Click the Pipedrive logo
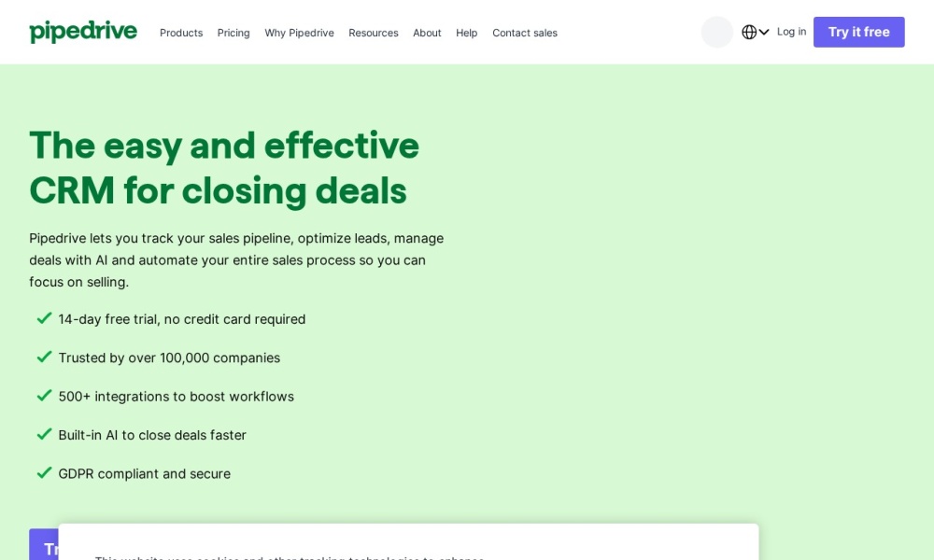 83,32
